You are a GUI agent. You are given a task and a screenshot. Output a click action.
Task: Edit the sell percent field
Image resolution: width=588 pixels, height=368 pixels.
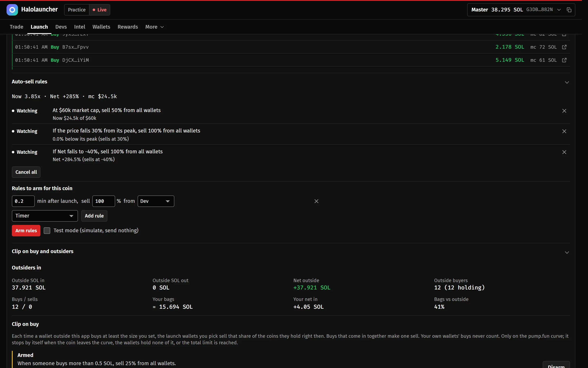pyautogui.click(x=104, y=201)
